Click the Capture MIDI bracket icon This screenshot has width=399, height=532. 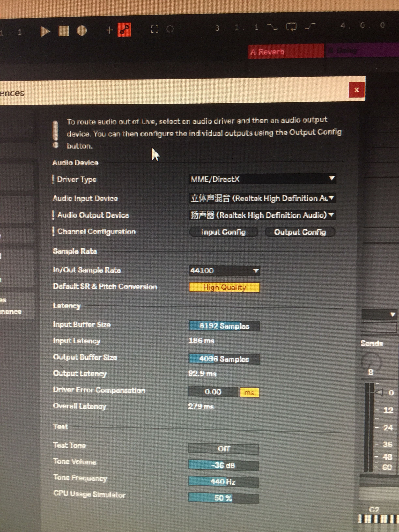(x=155, y=29)
